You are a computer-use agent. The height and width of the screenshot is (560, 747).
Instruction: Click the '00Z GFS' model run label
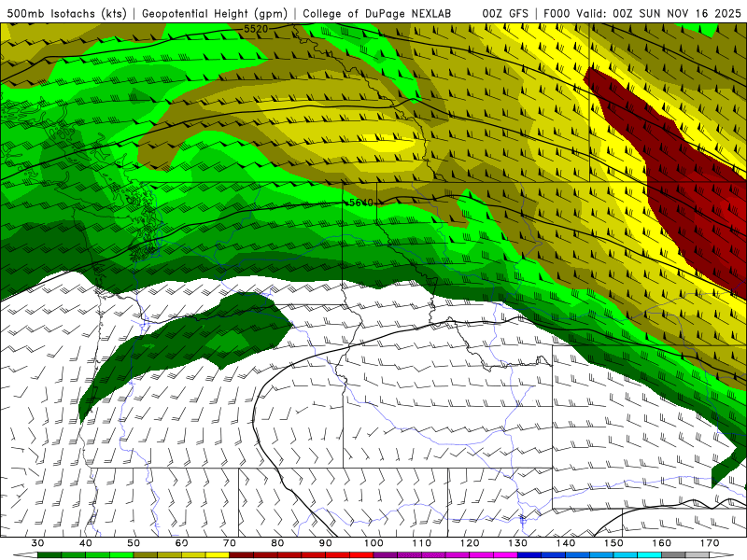point(505,13)
